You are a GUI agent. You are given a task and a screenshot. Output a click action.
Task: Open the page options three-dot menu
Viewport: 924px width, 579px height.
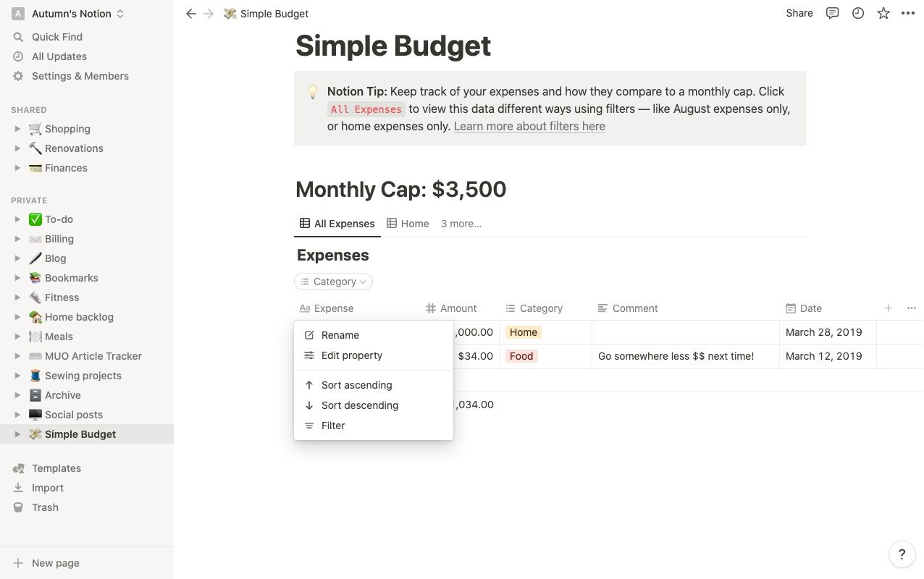pos(908,13)
